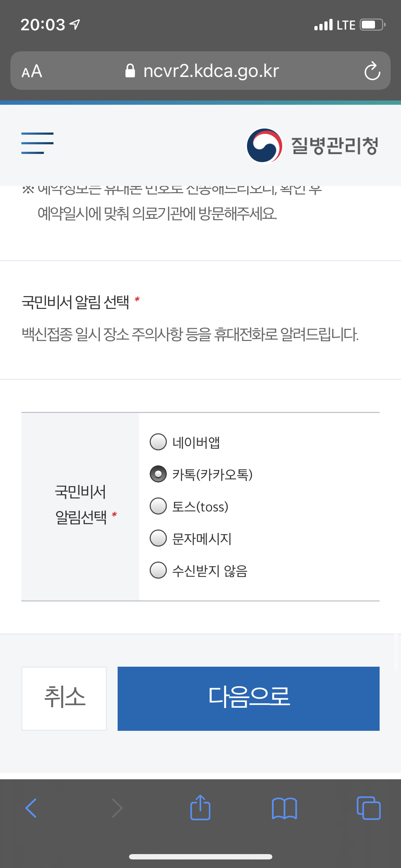Open the tabs overview icon
Image resolution: width=401 pixels, height=868 pixels.
(369, 808)
